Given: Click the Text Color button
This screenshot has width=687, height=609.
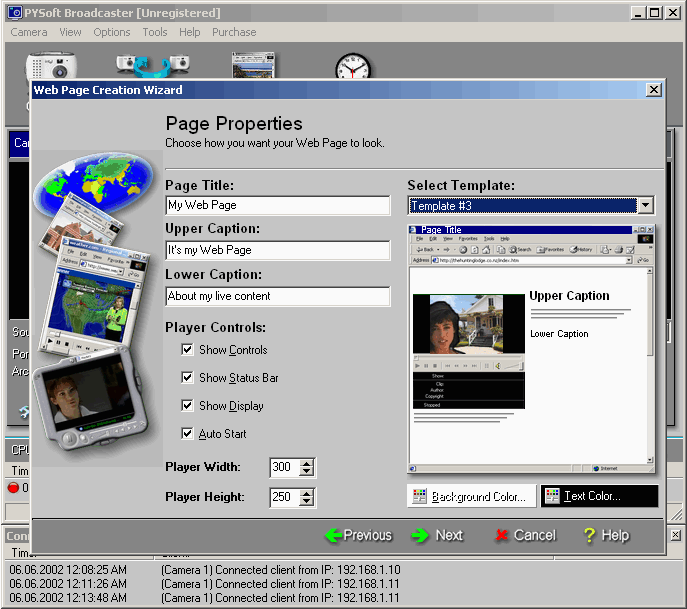Looking at the screenshot, I should point(599,496).
